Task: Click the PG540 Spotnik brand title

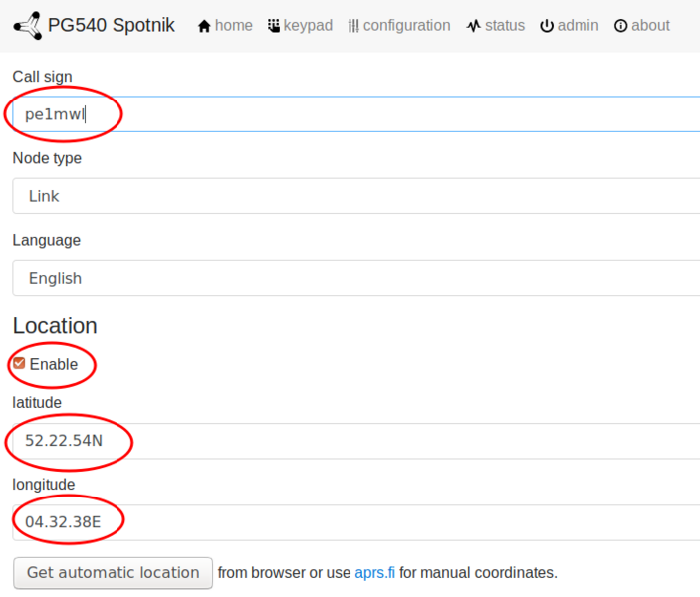Action: [111, 25]
